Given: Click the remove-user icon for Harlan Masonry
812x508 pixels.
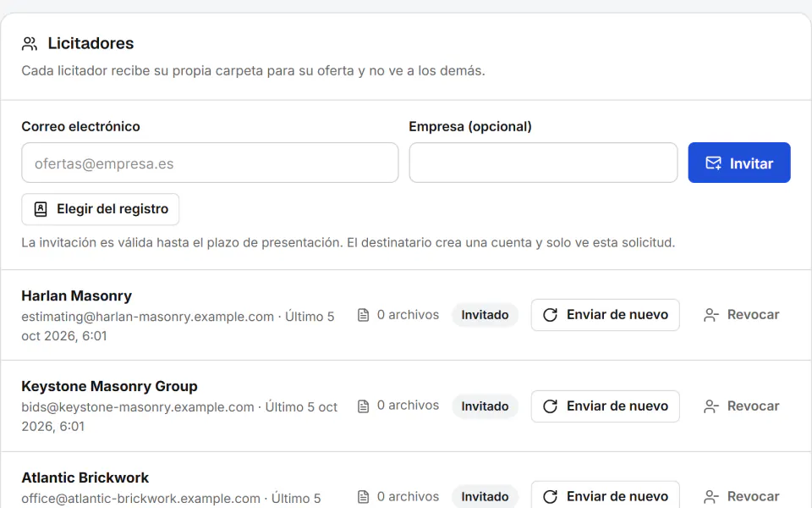Looking at the screenshot, I should pyautogui.click(x=711, y=315).
